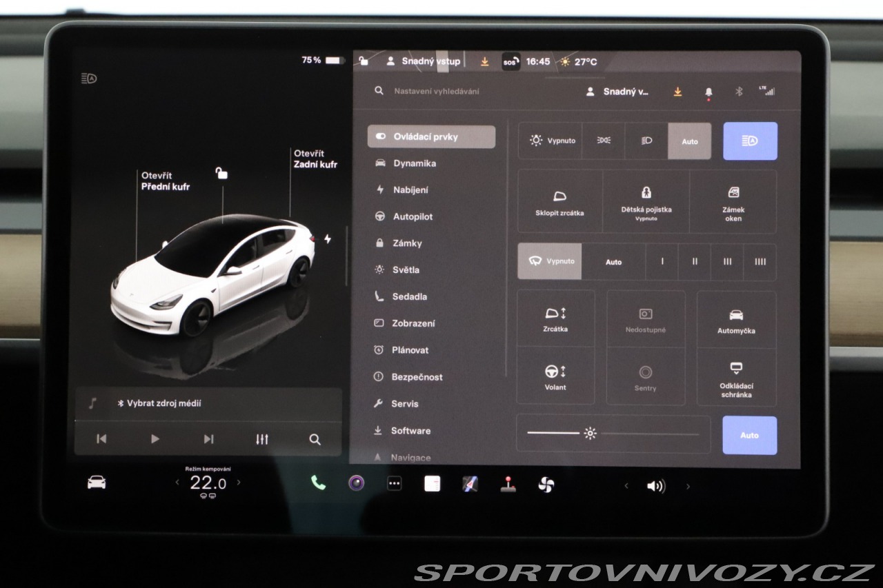This screenshot has height=588, width=883.
Task: Set headlights to Auto
Action: point(690,141)
